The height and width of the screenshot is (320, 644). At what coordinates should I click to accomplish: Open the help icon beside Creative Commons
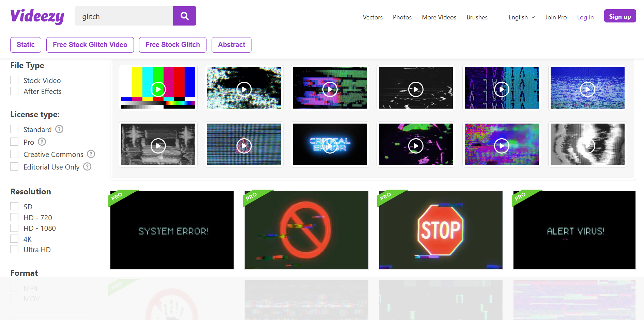[x=91, y=154]
